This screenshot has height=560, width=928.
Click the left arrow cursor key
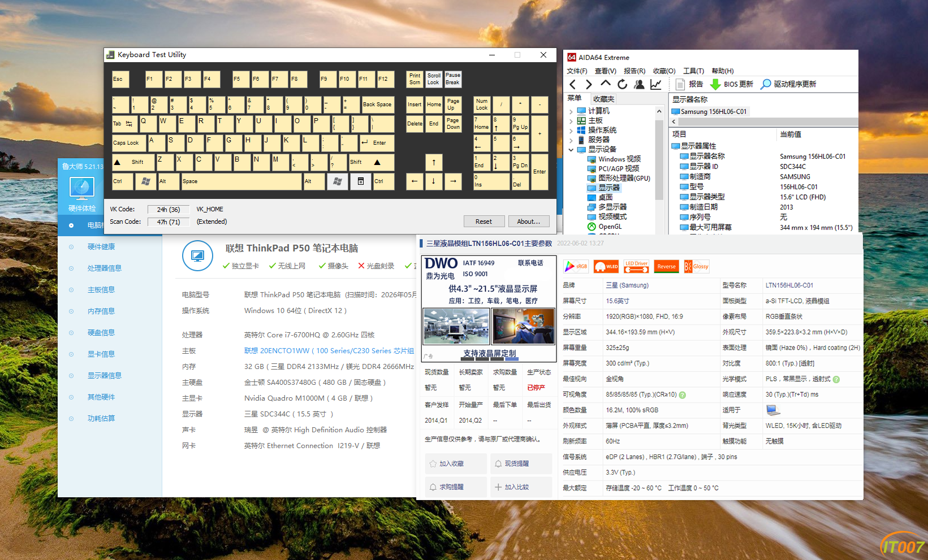coord(415,181)
